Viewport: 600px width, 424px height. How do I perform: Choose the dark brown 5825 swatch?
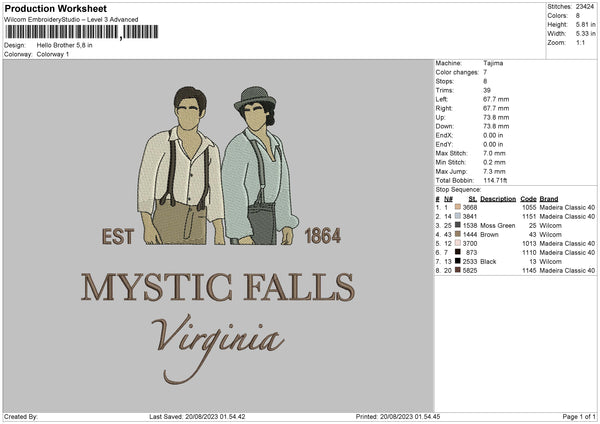coord(458,270)
